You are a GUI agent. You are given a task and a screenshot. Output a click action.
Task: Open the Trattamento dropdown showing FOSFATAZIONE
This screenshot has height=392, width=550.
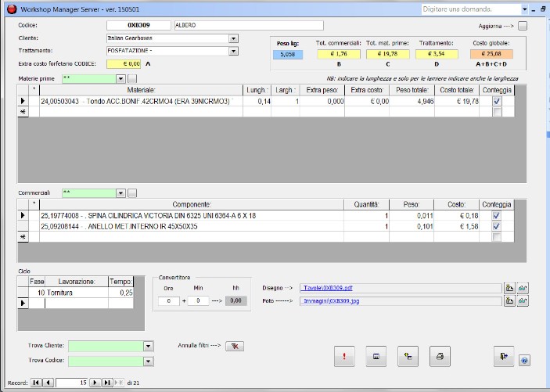click(x=234, y=51)
